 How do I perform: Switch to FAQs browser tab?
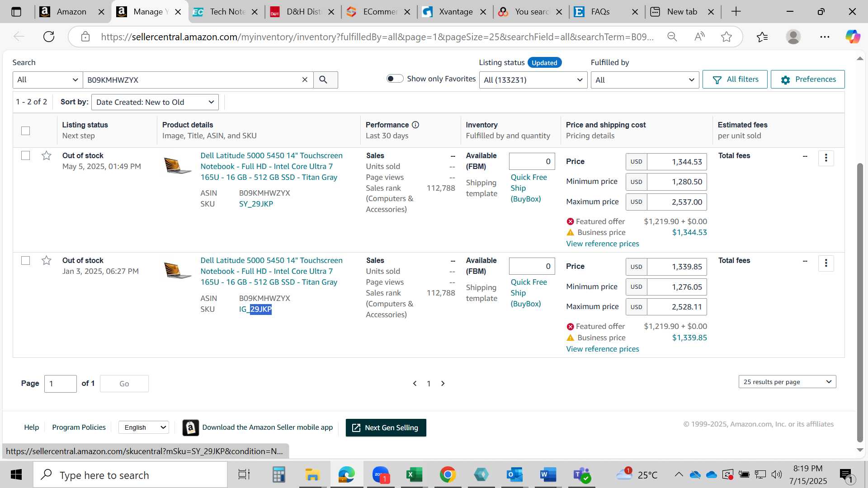[x=606, y=12]
